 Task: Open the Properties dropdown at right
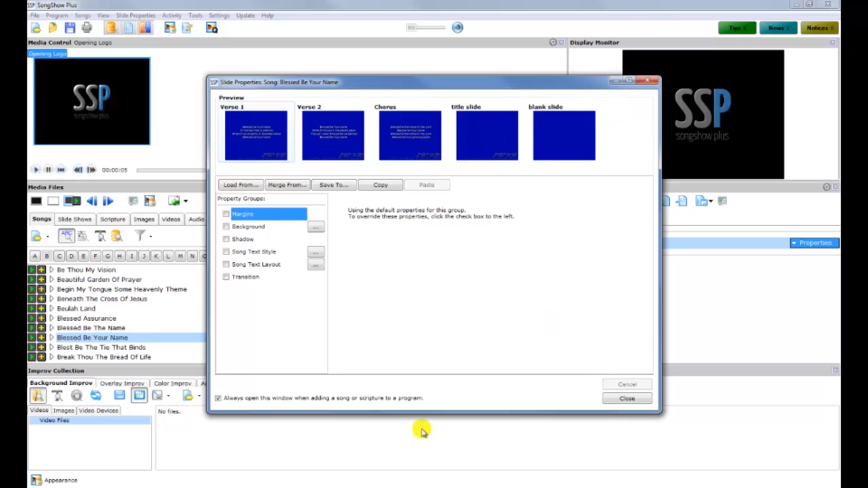(815, 243)
